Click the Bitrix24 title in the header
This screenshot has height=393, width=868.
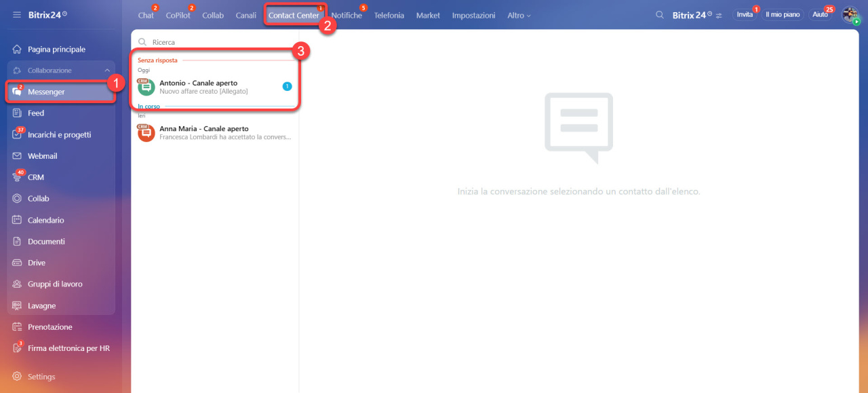pyautogui.click(x=692, y=15)
